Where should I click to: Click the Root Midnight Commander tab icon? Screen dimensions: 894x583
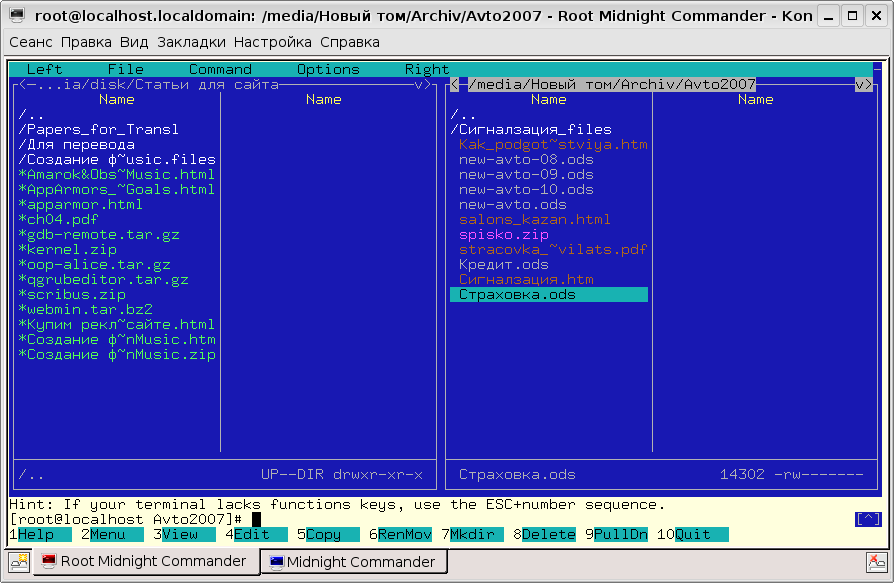(x=48, y=561)
